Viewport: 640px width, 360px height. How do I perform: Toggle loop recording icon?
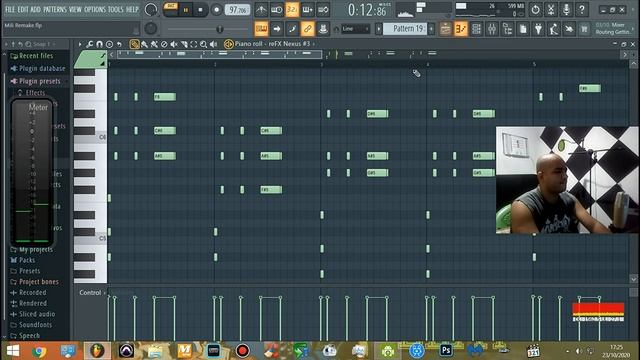323,9
